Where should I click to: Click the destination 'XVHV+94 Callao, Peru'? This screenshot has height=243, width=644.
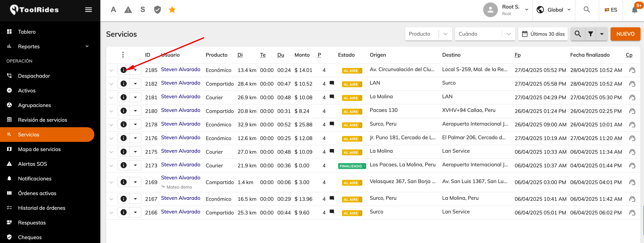click(469, 110)
